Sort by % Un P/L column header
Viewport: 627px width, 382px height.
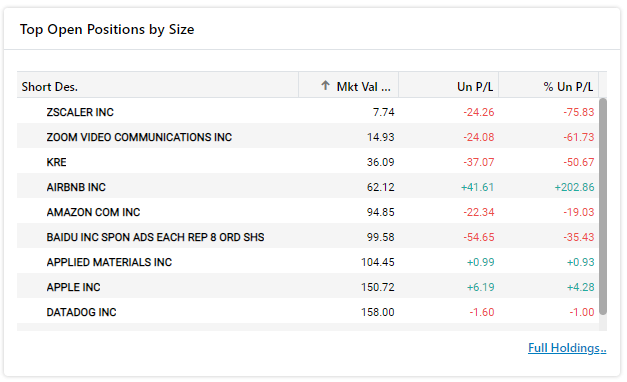click(x=548, y=85)
